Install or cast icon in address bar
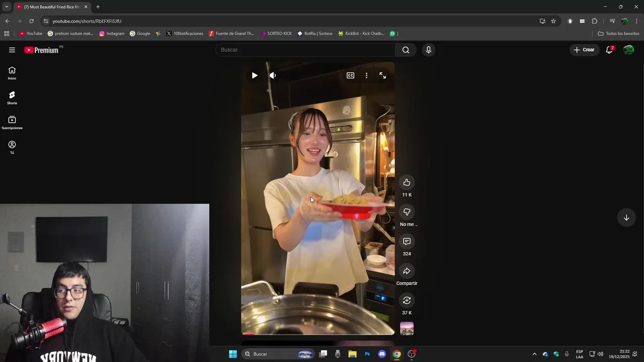This screenshot has width=644, height=362. coord(542,21)
